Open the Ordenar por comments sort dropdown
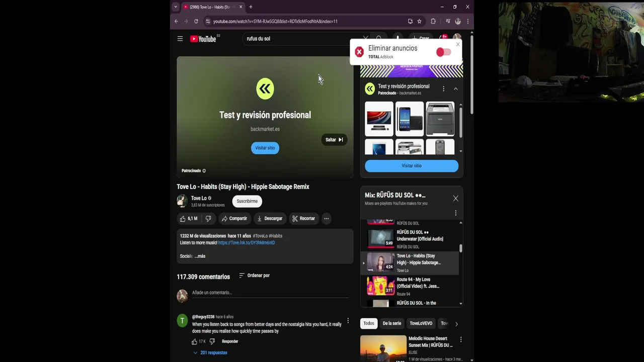 pyautogui.click(x=254, y=276)
